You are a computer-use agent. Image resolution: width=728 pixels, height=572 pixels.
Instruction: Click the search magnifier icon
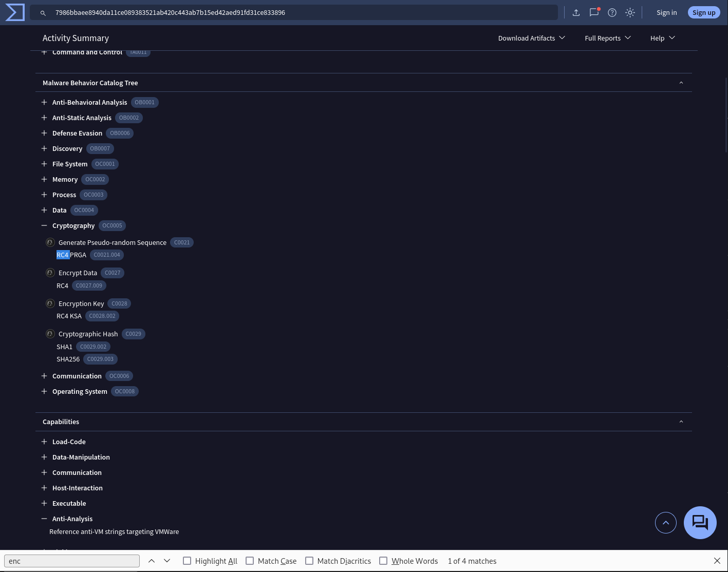click(x=43, y=13)
